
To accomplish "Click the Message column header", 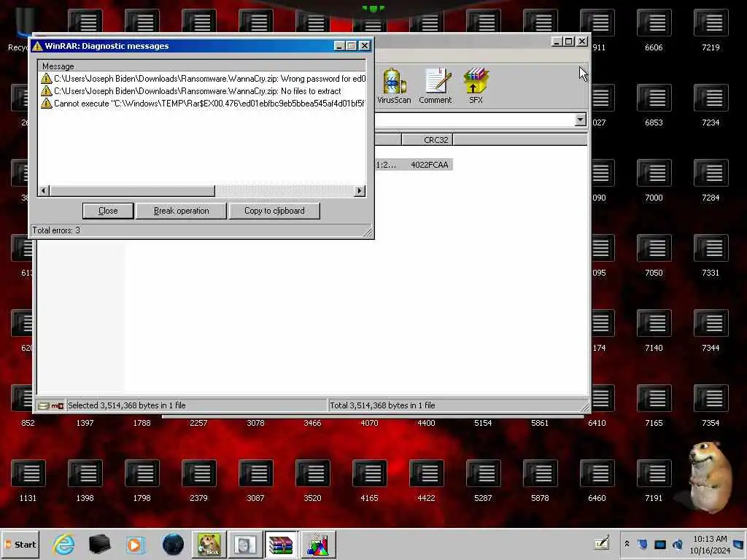I will coord(202,66).
